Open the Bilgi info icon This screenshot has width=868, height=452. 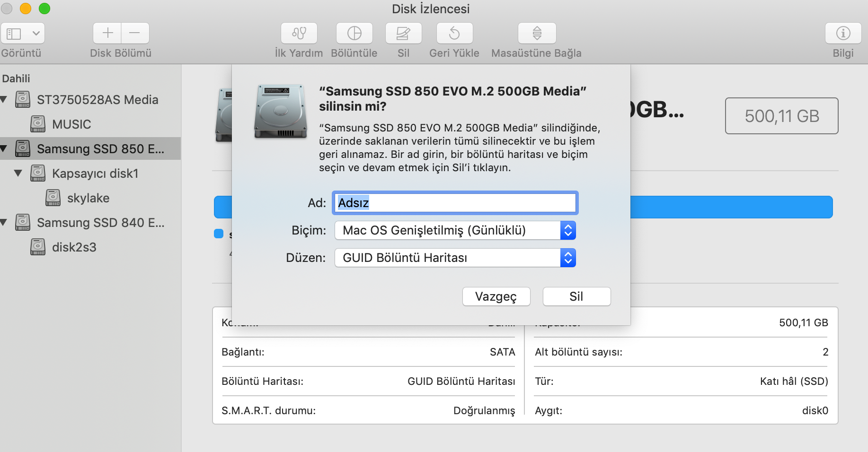843,34
